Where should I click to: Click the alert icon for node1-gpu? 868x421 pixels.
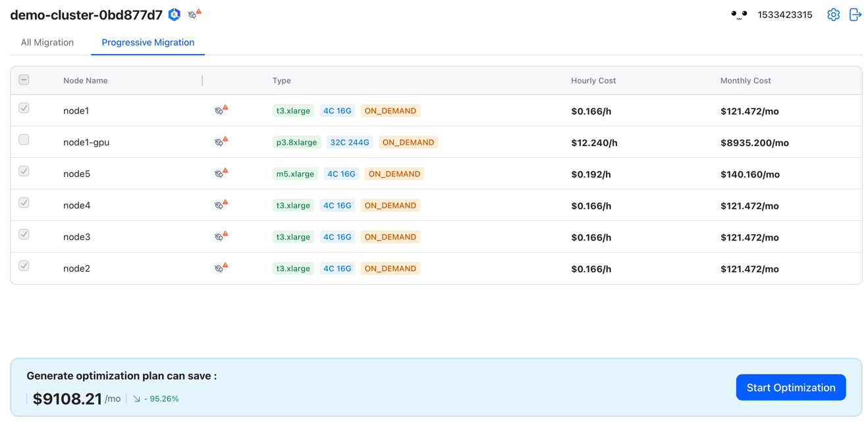point(221,142)
